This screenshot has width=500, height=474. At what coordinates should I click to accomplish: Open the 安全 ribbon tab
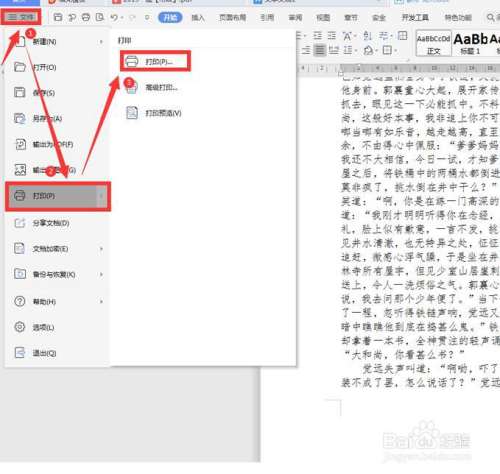point(379,18)
